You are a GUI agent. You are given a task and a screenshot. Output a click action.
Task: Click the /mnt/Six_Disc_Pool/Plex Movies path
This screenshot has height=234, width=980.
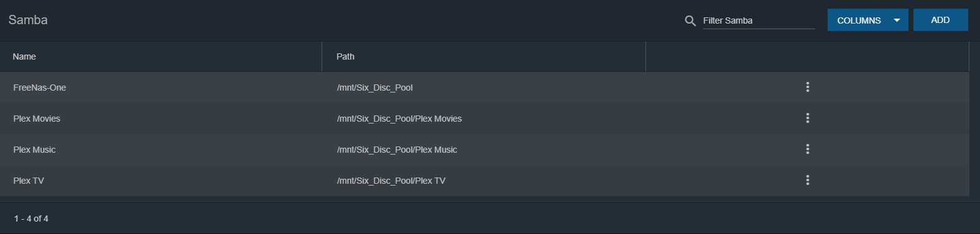[399, 119]
